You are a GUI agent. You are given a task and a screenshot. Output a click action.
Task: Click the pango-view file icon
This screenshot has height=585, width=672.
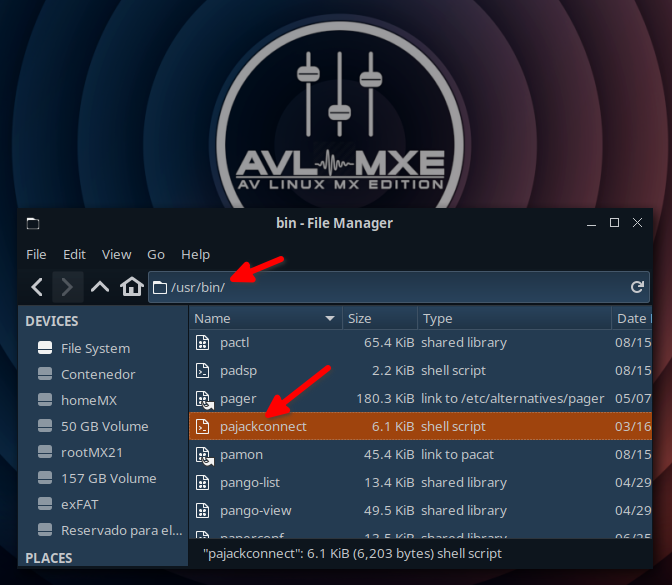(x=202, y=511)
